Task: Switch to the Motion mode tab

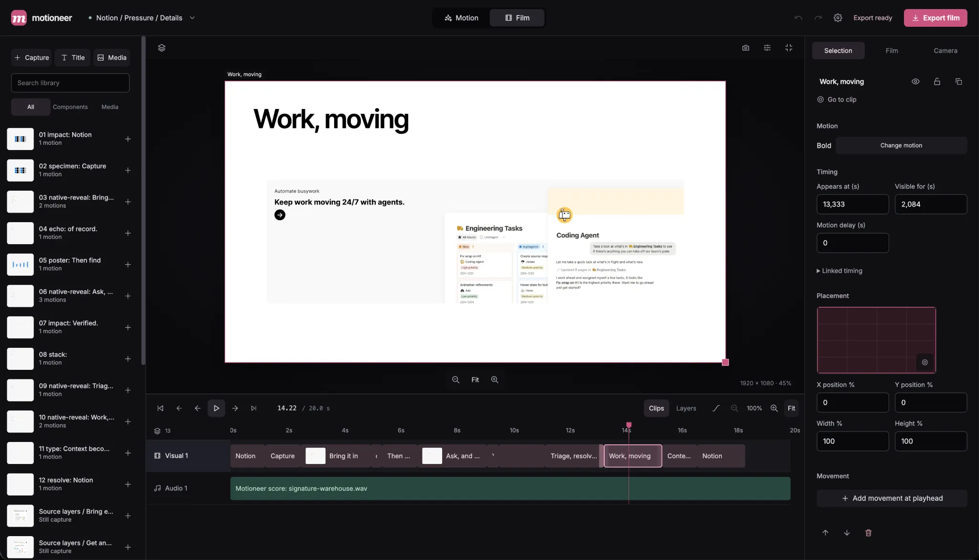Action: tap(461, 18)
